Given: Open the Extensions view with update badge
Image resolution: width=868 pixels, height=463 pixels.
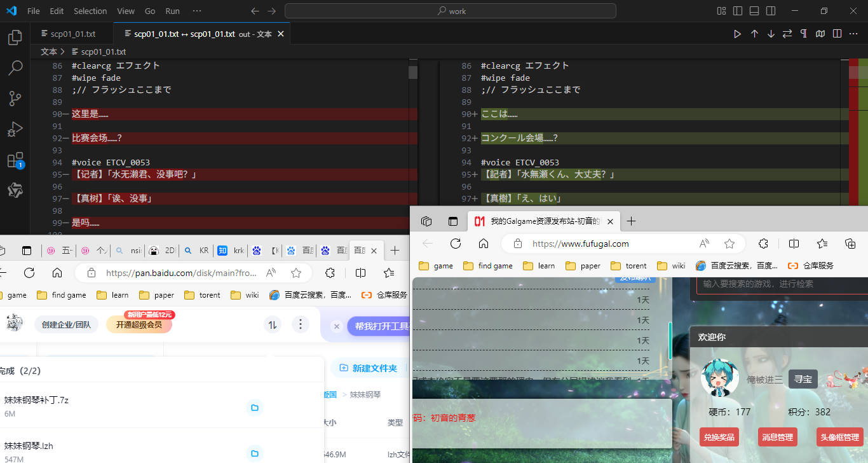Looking at the screenshot, I should click(x=15, y=160).
